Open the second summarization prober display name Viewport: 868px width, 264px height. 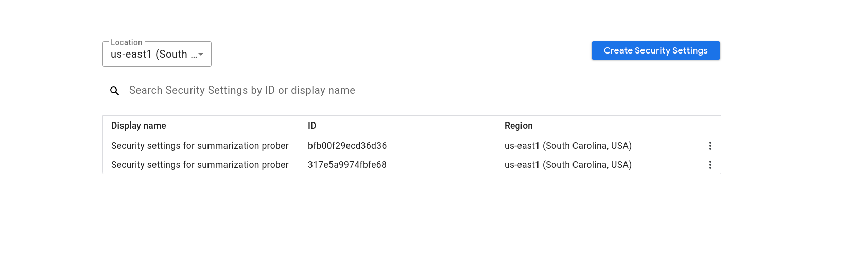pyautogui.click(x=200, y=165)
